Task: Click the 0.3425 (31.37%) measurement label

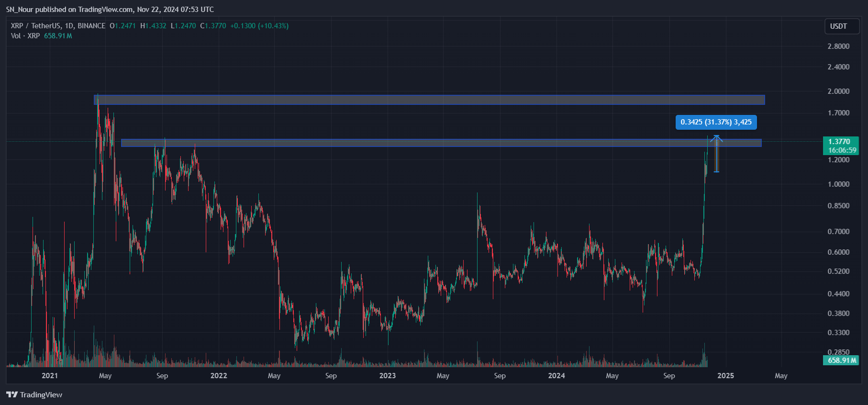Action: coord(716,122)
